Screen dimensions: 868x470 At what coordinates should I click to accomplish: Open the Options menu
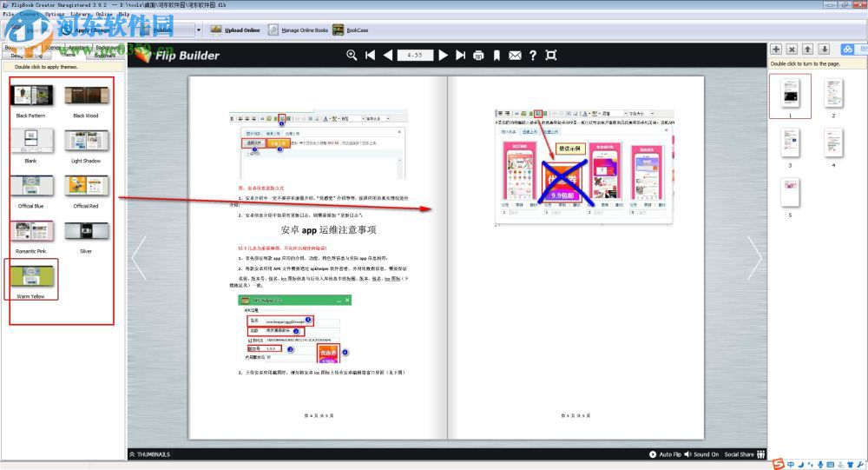54,14
